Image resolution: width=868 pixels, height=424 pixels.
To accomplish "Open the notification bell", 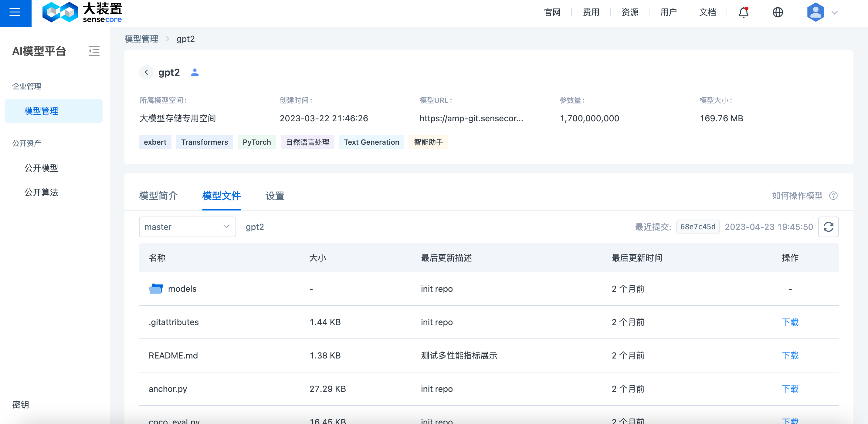I will coord(743,12).
